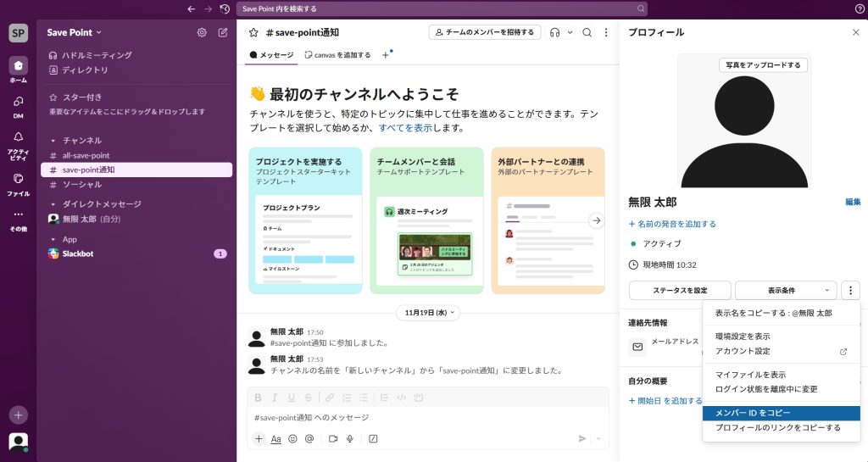Open workspace settings gear icon
868x462 pixels.
[202, 33]
